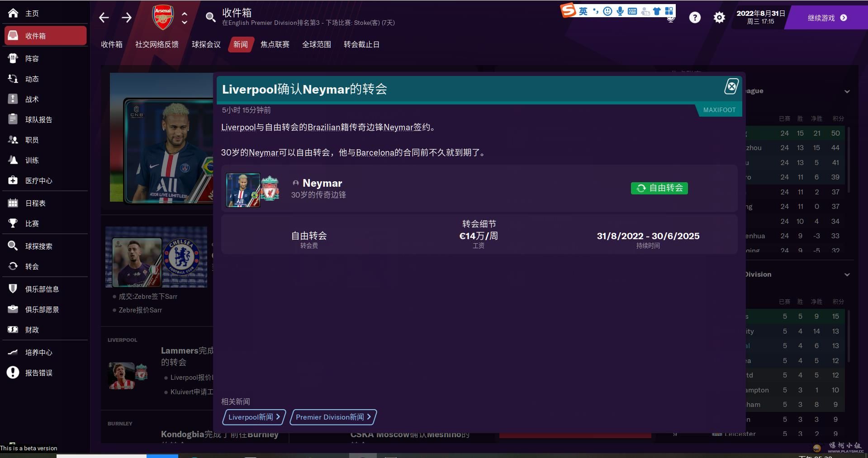This screenshot has width=868, height=458.
Task: Open the 俱乐部信息 club info icon
Action: click(13, 289)
